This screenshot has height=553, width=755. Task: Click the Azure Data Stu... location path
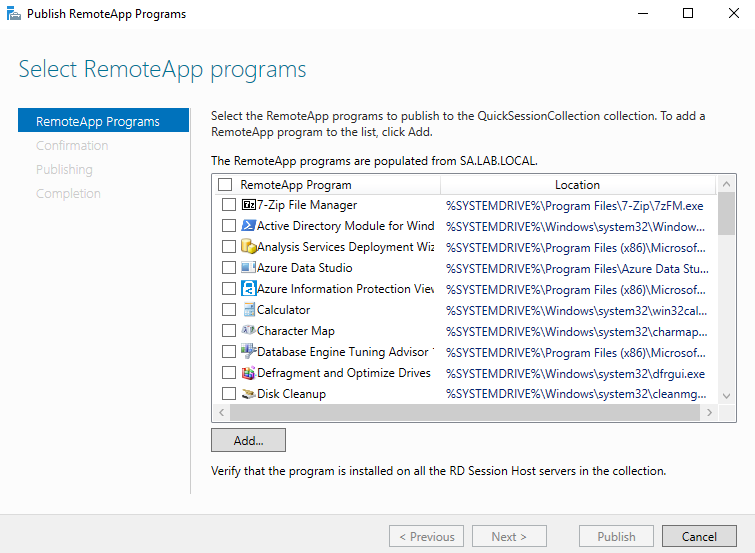click(577, 268)
